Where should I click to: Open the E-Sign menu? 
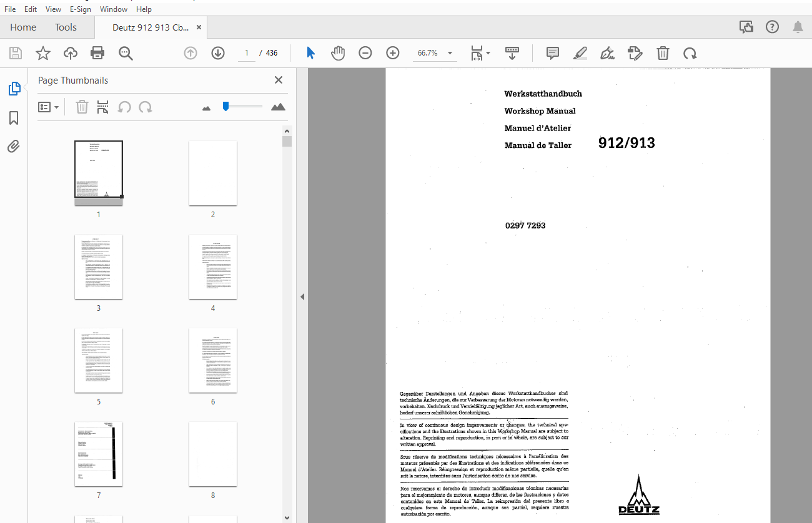[x=80, y=9]
